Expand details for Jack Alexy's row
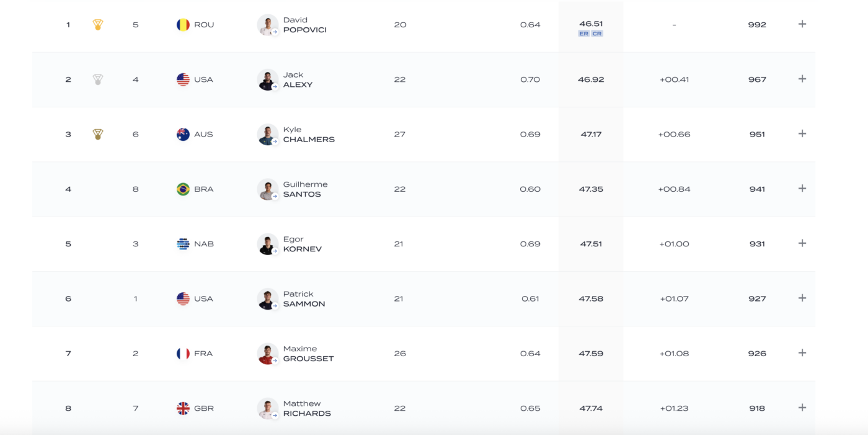The height and width of the screenshot is (435, 868). [x=802, y=79]
